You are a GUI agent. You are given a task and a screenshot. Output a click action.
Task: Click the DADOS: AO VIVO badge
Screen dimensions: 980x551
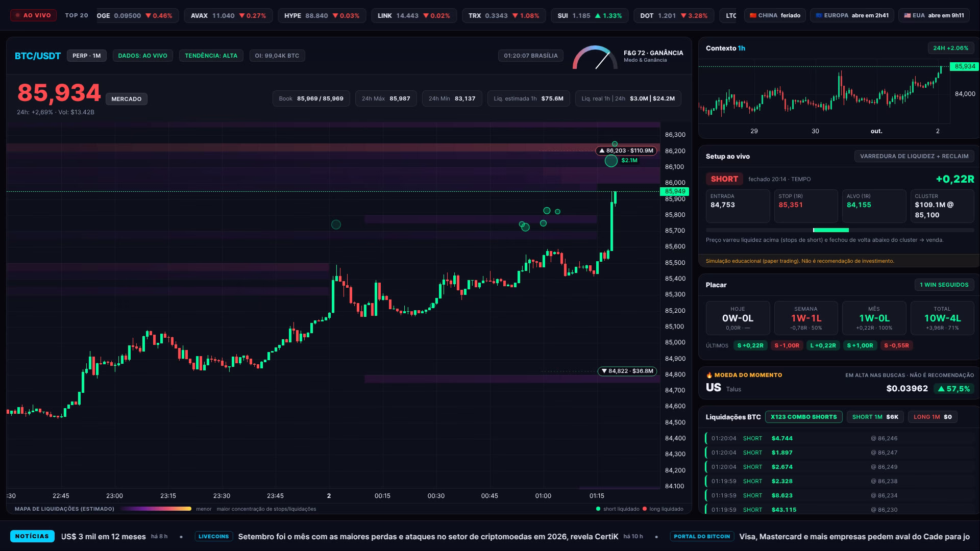tap(142, 56)
